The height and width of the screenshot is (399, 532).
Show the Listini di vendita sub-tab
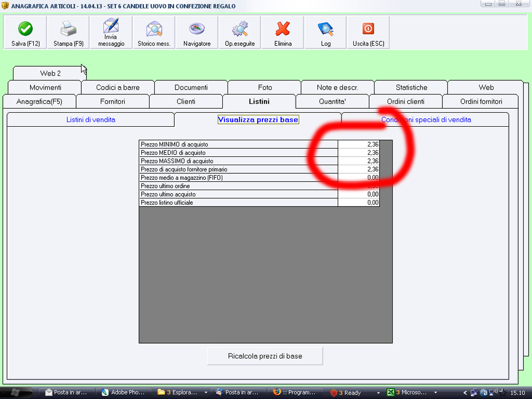(91, 120)
